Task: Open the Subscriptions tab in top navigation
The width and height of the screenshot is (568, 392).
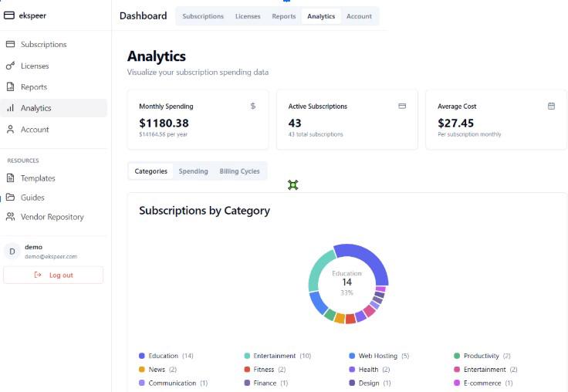Action: 203,16
